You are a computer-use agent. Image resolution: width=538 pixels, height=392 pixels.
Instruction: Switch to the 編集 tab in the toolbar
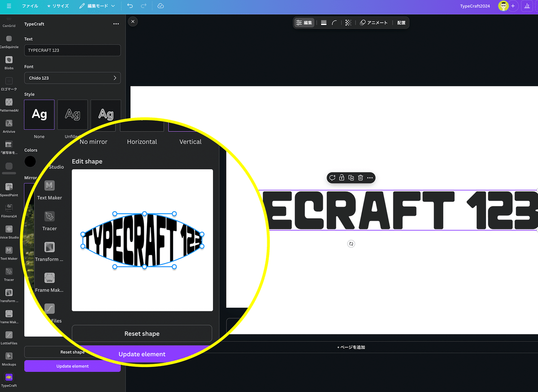tap(304, 22)
